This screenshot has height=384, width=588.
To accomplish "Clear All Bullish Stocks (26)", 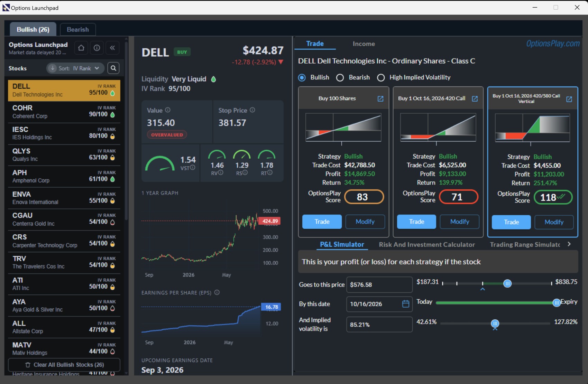I will pos(64,365).
